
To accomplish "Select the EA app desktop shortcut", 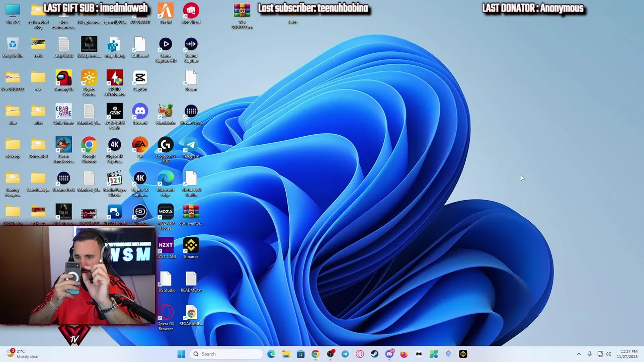I will tap(140, 148).
